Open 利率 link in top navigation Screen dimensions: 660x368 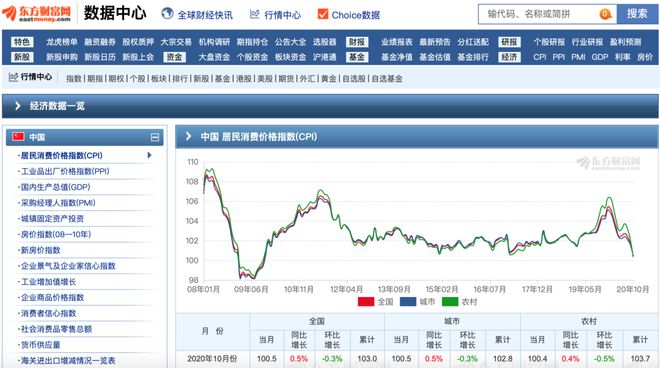click(623, 57)
